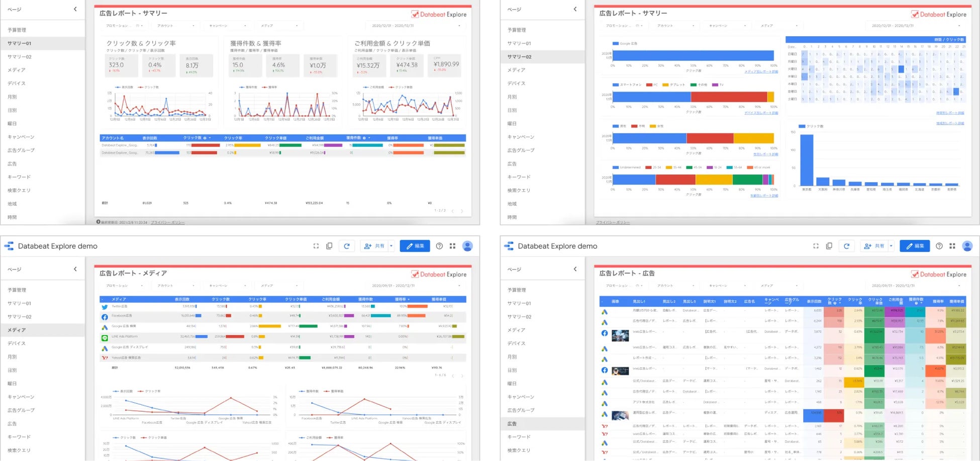Viewport: 980px width, 461px height.
Task: Select 月別 page in サマリー02 view sidebar
Action: pos(512,97)
